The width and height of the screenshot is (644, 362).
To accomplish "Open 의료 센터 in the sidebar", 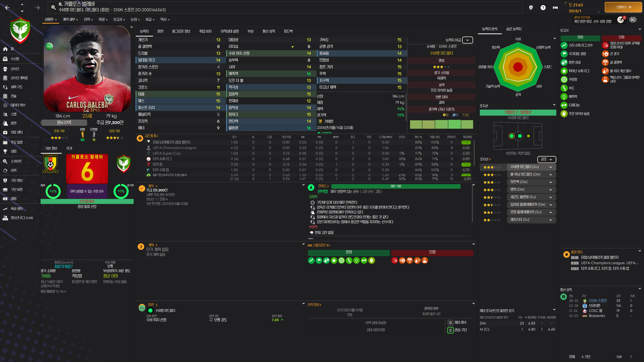I will (x=16, y=132).
